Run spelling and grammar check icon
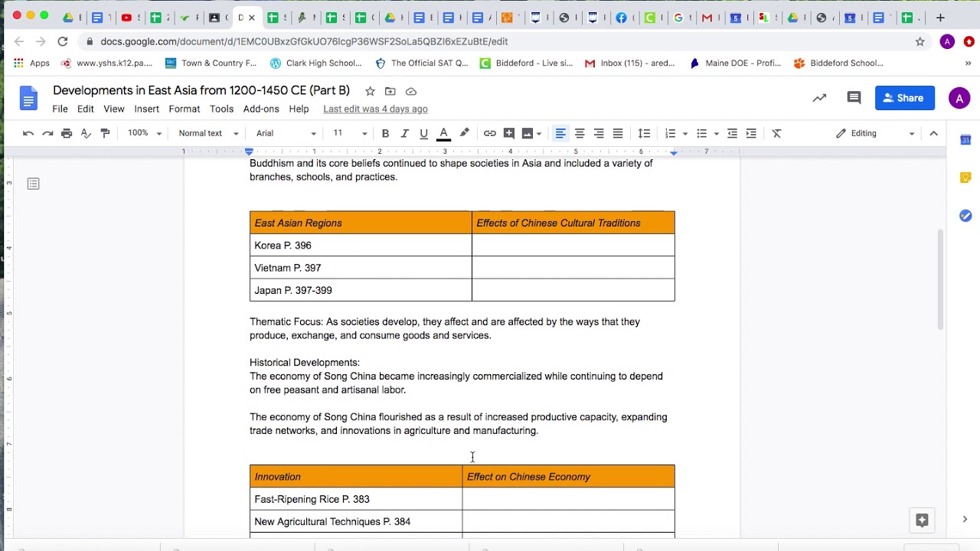 click(x=86, y=133)
